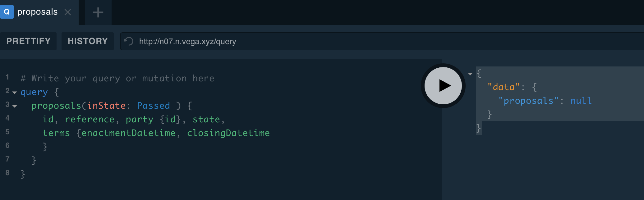Image resolution: width=644 pixels, height=200 pixels.
Task: Open the HISTORY panel
Action: (x=87, y=41)
